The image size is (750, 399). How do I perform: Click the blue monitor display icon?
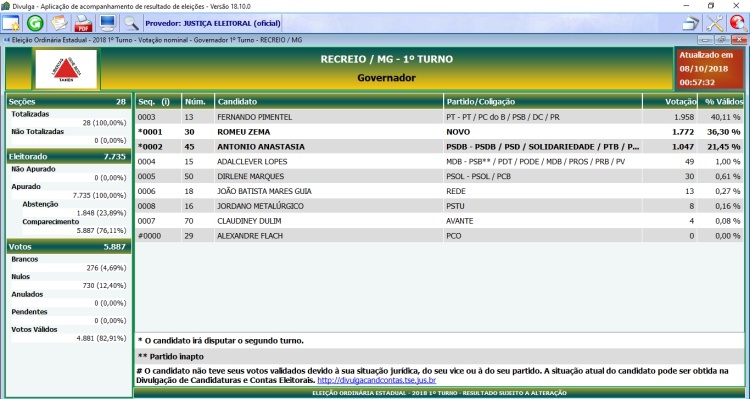tap(107, 23)
